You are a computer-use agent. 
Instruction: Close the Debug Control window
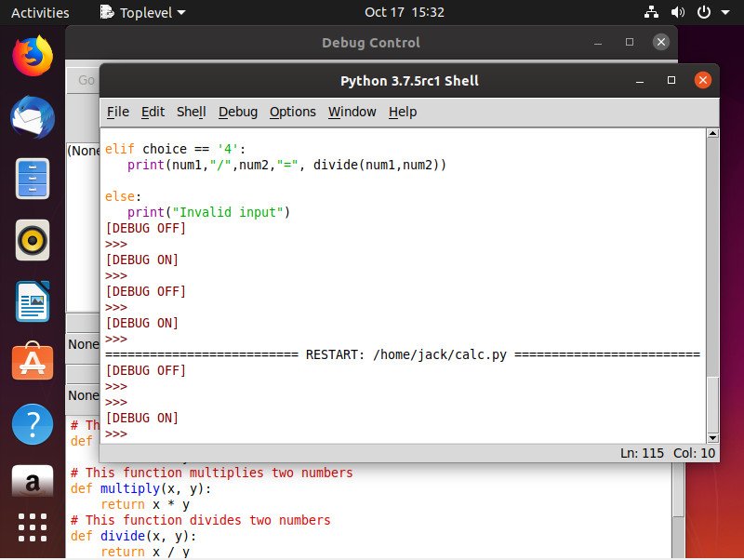pos(661,42)
